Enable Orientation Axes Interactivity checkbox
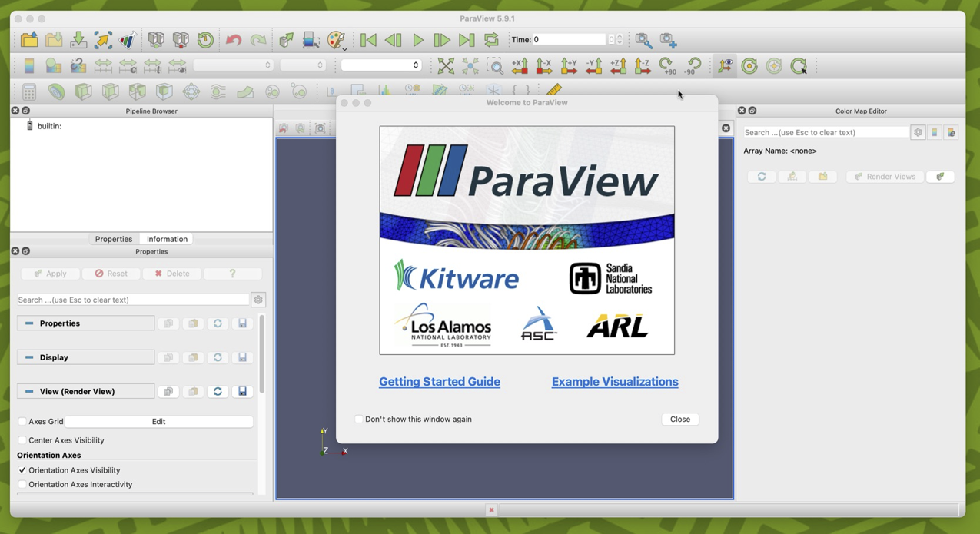 [x=22, y=484]
